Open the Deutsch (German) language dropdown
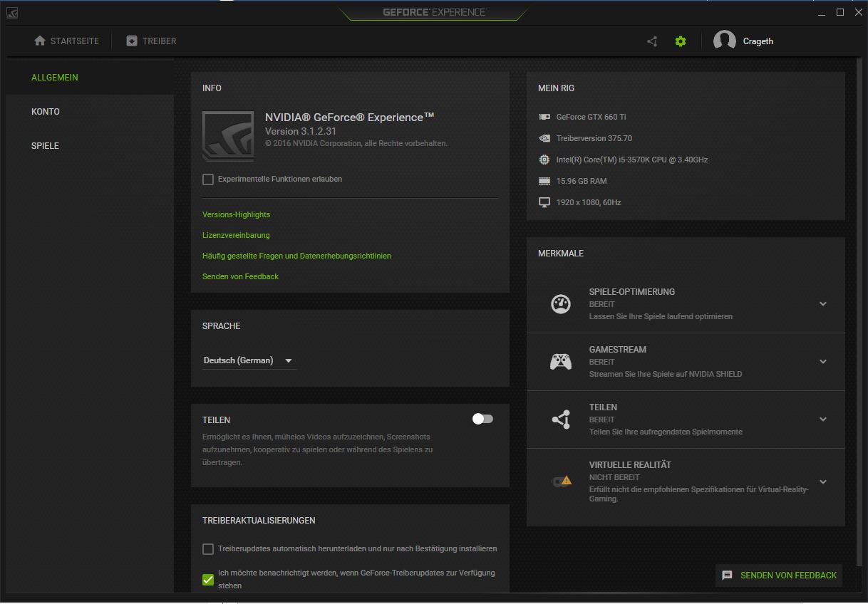Image resolution: width=868 pixels, height=604 pixels. coord(249,360)
